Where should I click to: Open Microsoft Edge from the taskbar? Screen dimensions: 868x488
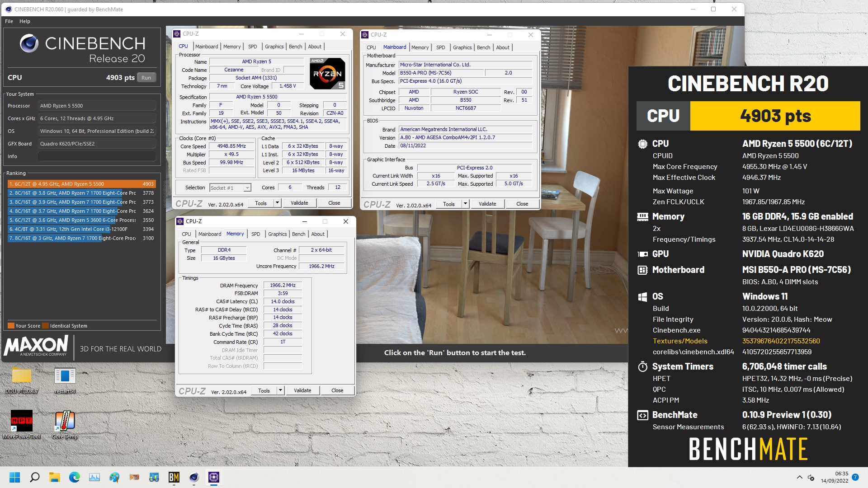75,477
